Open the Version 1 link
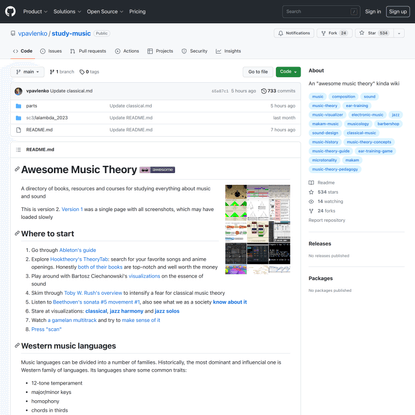 pyautogui.click(x=72, y=209)
